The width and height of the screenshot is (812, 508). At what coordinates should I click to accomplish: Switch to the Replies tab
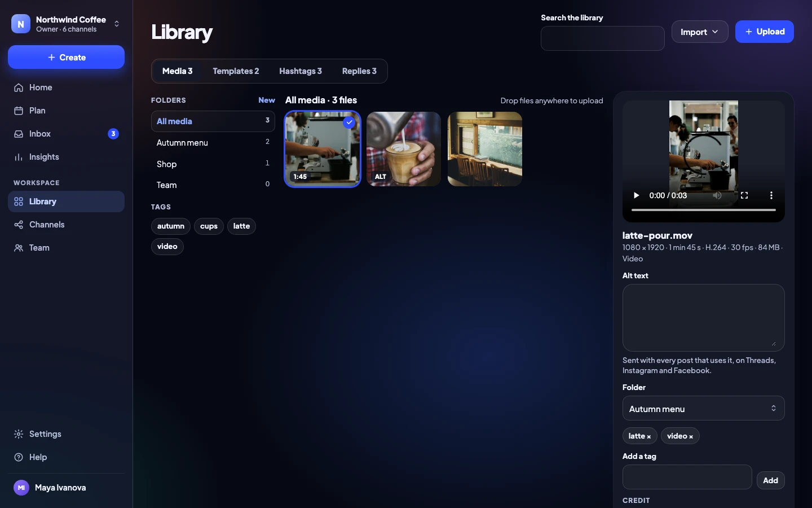click(359, 71)
